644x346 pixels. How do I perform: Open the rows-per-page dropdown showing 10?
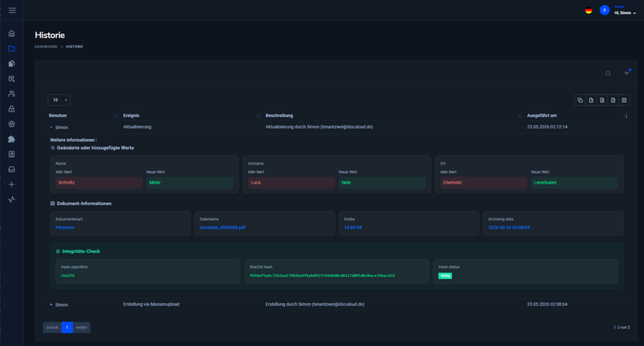point(59,100)
